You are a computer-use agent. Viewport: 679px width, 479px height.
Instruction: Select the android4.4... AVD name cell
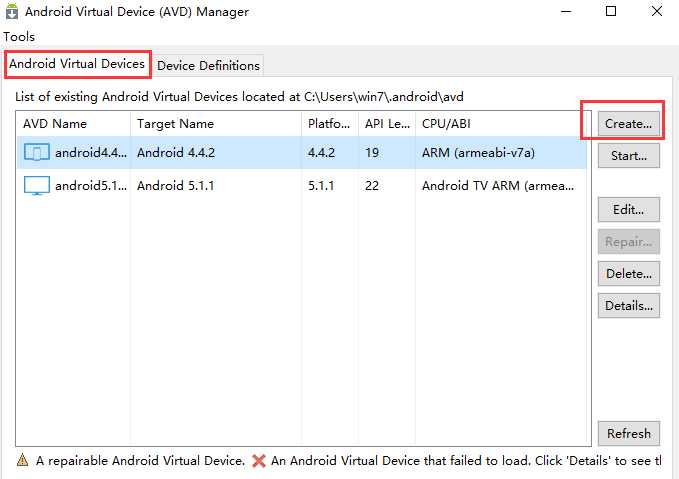(91, 153)
